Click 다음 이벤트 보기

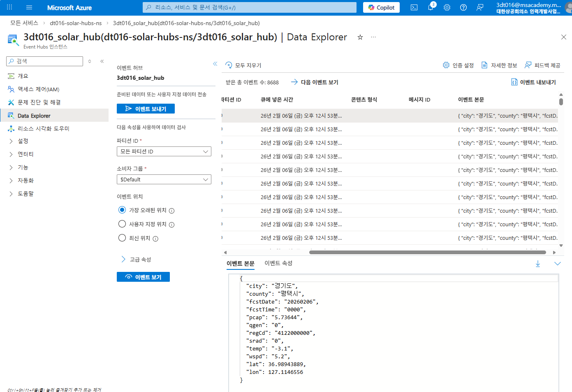point(315,82)
